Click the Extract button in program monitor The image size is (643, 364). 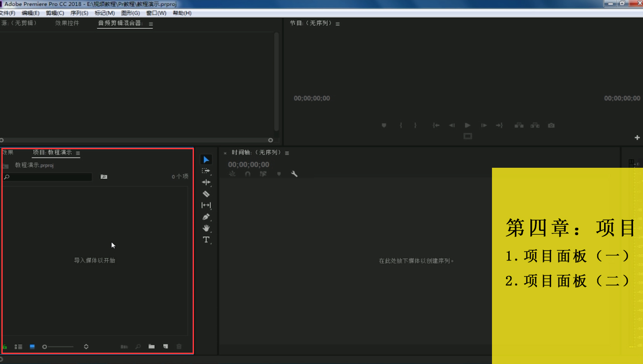[535, 125]
